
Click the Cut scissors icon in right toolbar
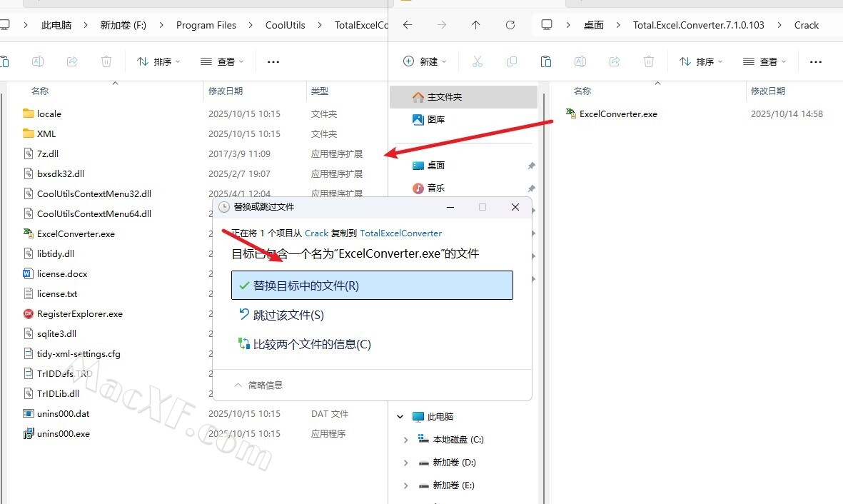(478, 62)
